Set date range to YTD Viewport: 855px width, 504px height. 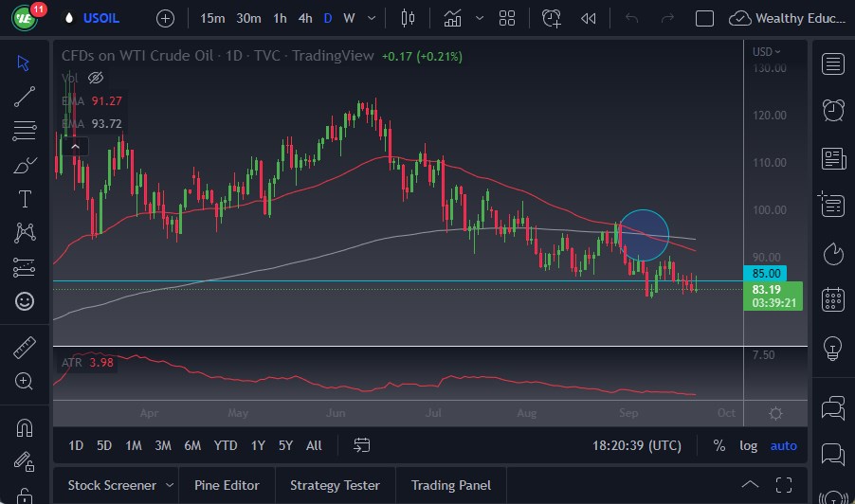click(226, 445)
